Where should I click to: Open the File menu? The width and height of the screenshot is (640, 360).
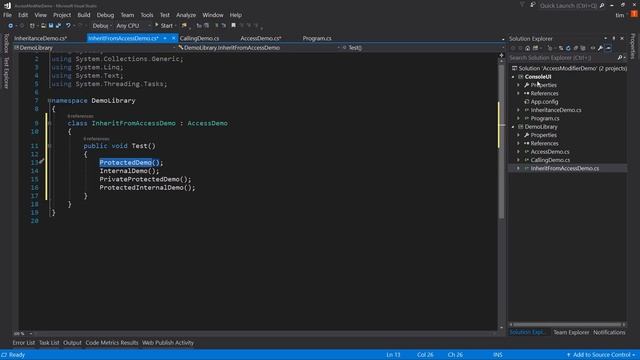(x=7, y=15)
